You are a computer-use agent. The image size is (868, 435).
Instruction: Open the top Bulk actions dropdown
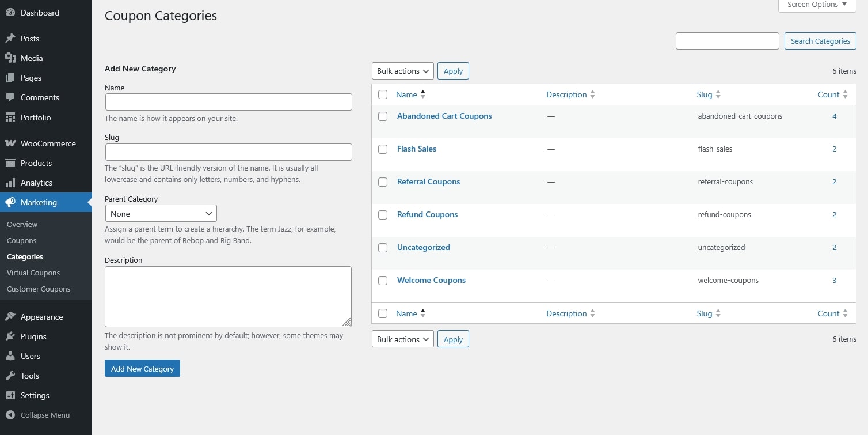[x=402, y=71]
